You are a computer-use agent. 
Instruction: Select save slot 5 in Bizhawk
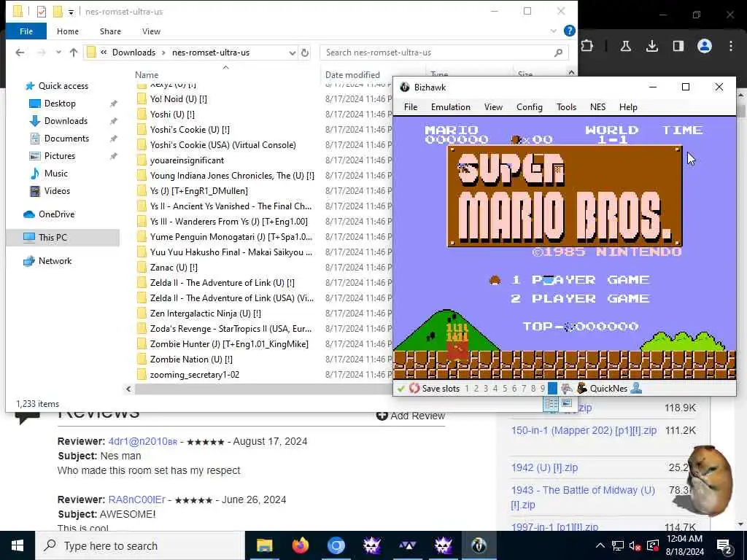(505, 389)
